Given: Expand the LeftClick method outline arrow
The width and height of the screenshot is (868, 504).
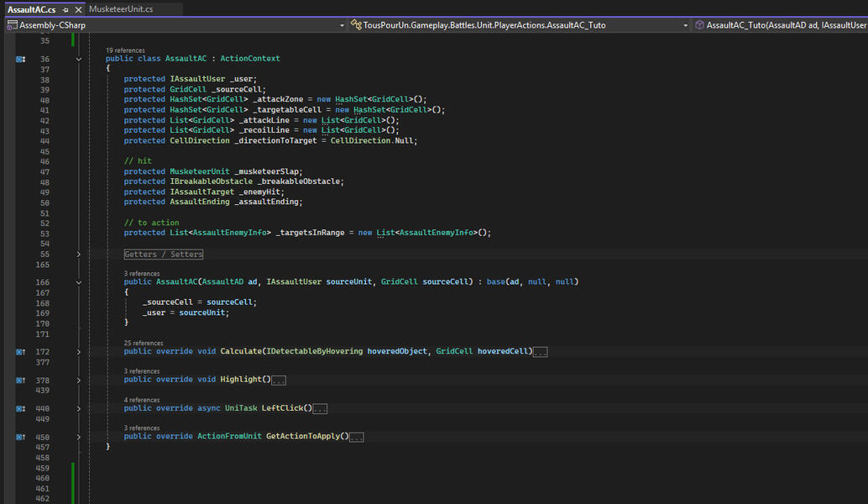Looking at the screenshot, I should tap(79, 409).
